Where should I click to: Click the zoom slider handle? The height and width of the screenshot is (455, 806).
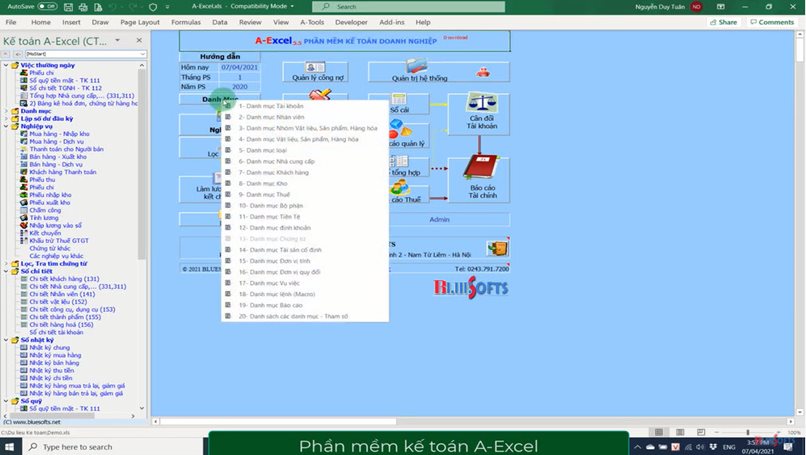(x=747, y=432)
